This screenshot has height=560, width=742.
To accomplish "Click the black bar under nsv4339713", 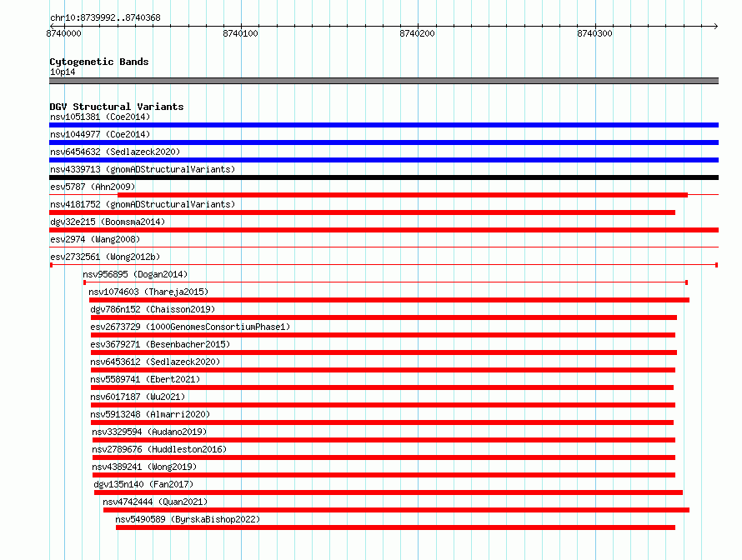I will [384, 177].
